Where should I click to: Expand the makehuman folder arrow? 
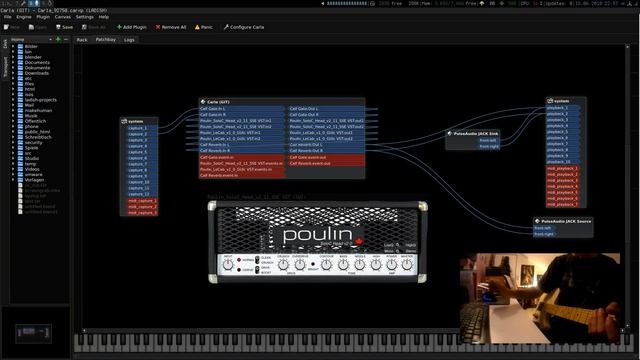pyautogui.click(x=13, y=110)
